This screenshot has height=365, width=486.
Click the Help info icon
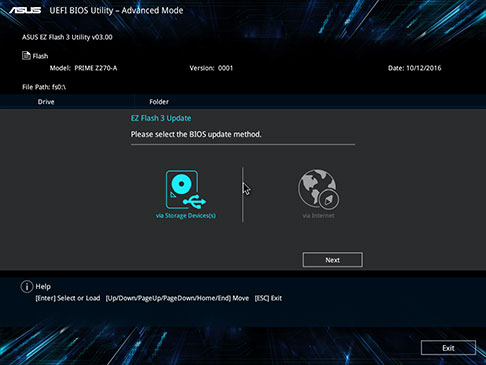tap(27, 286)
